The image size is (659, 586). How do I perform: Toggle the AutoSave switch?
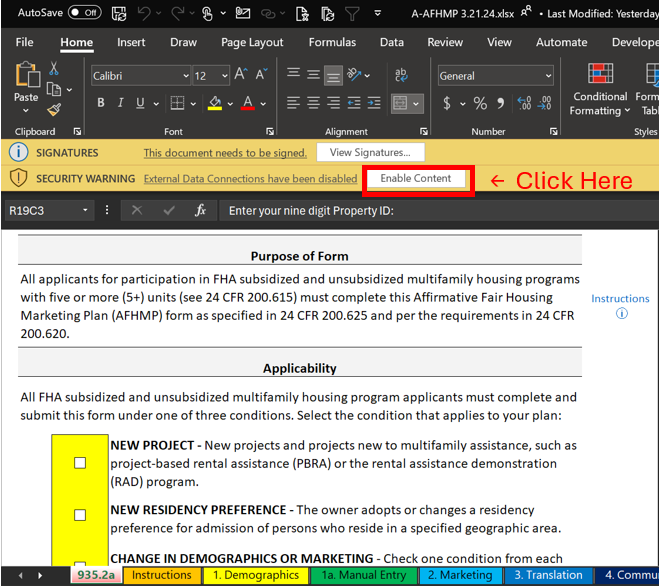point(84,13)
